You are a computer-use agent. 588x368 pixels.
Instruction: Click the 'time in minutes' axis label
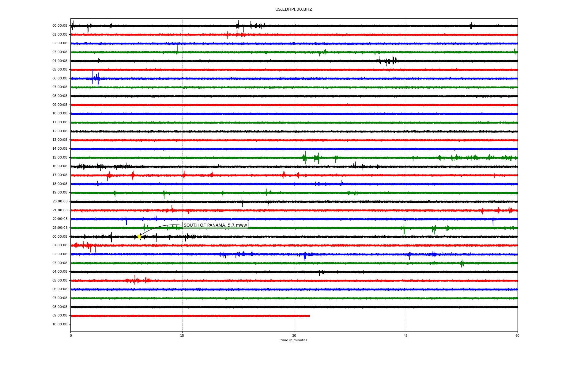(294, 340)
